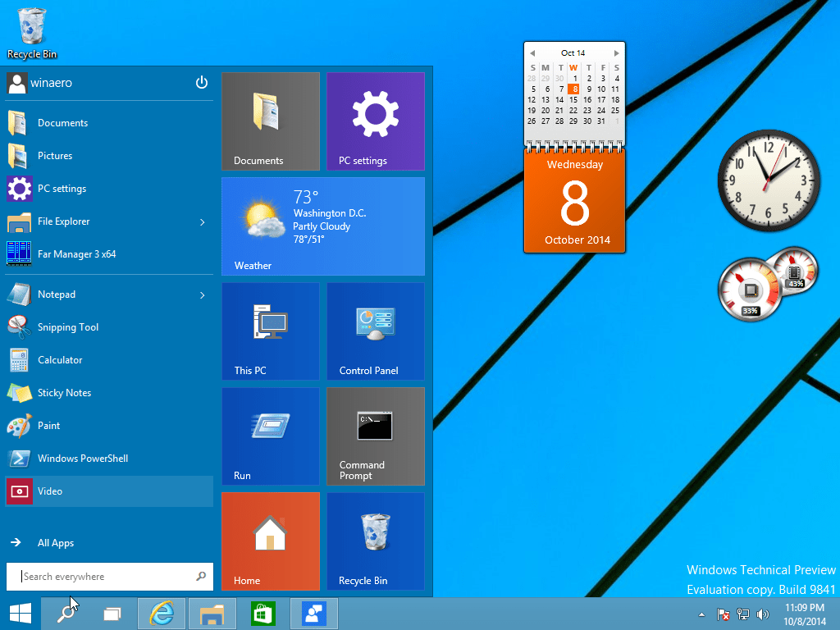
Task: Go to previous month in calendar gadget
Action: pyautogui.click(x=532, y=53)
